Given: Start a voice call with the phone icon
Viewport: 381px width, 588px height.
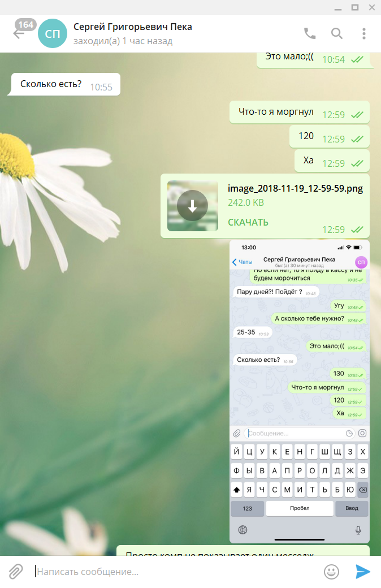Looking at the screenshot, I should click(x=310, y=33).
